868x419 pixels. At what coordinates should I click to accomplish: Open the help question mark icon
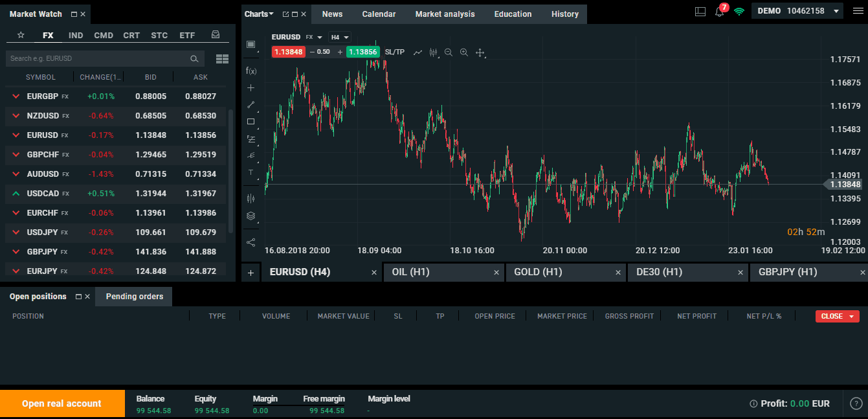(x=856, y=403)
